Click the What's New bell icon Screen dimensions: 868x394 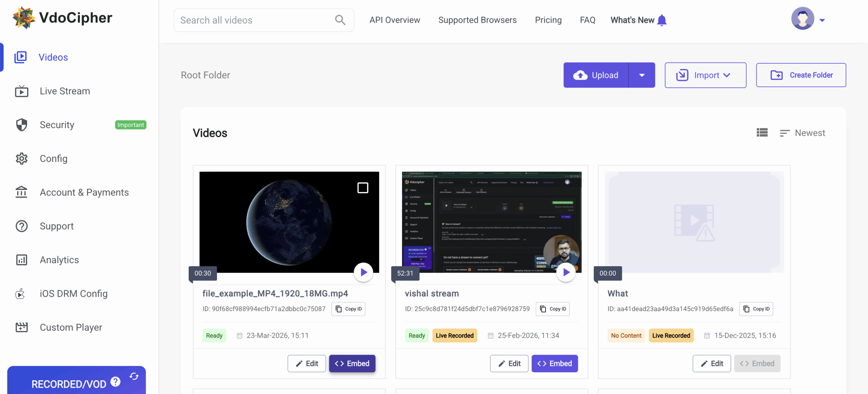pyautogui.click(x=662, y=20)
